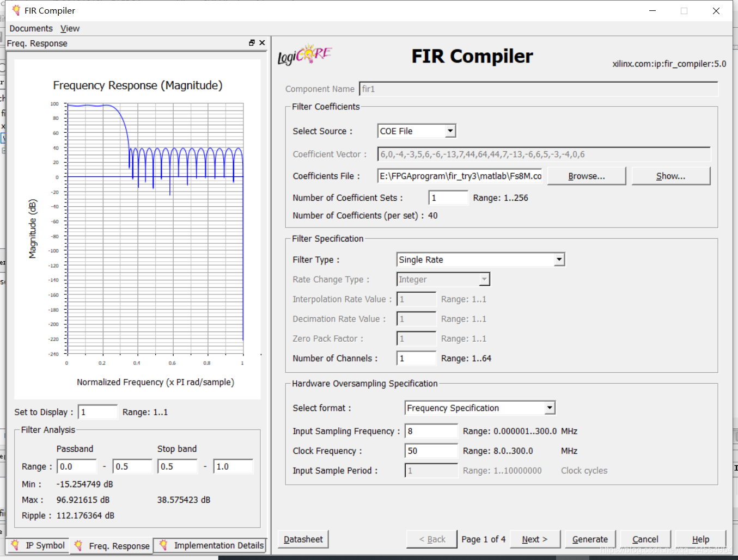Click the Back button
This screenshot has width=738, height=560.
432,539
